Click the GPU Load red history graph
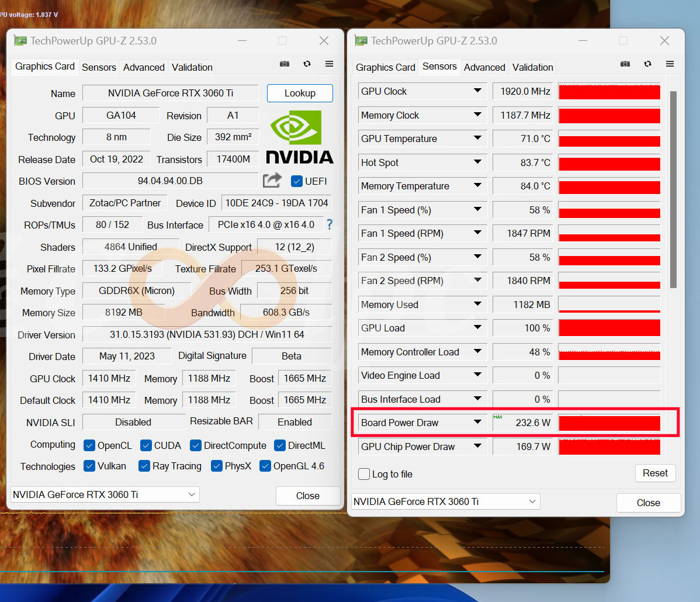 point(609,328)
